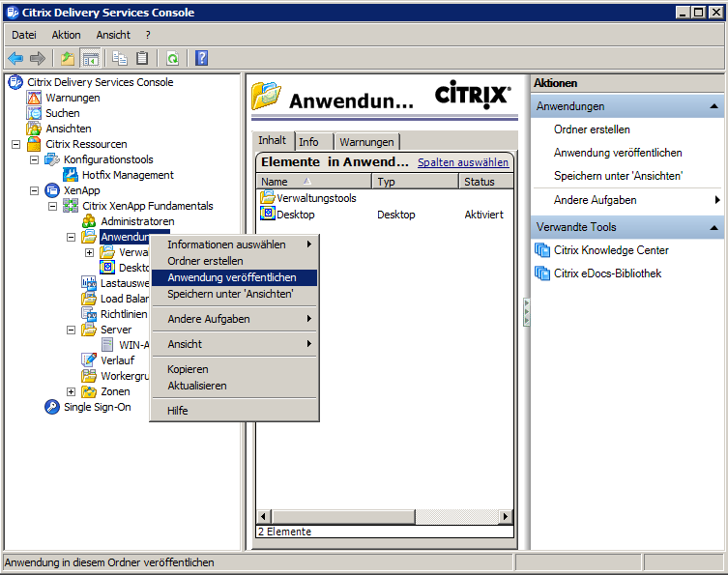Choose Kopieren in context menu

[x=235, y=369]
